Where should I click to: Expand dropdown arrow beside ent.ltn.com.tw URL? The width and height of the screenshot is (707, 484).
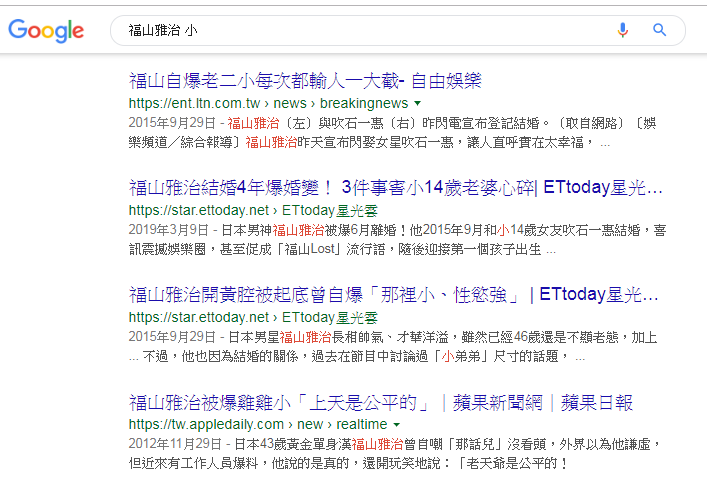pos(418,103)
